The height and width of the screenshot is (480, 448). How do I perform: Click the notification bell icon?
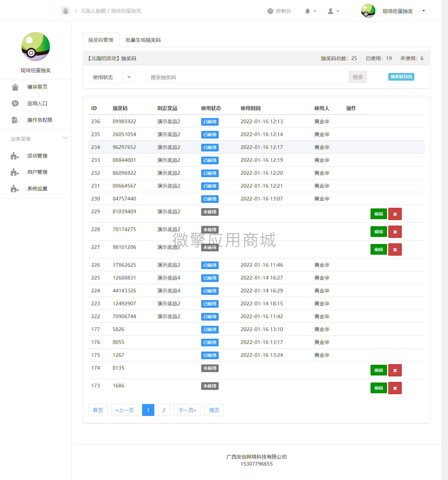[x=307, y=11]
